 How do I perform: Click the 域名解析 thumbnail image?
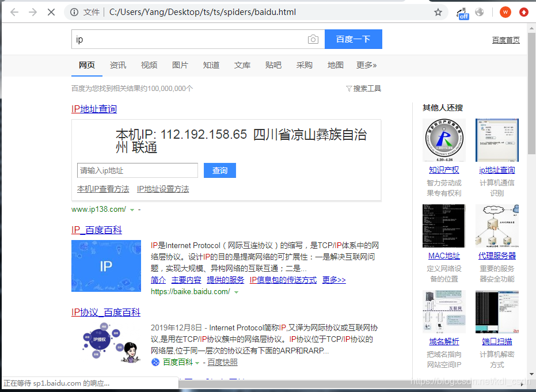click(444, 311)
